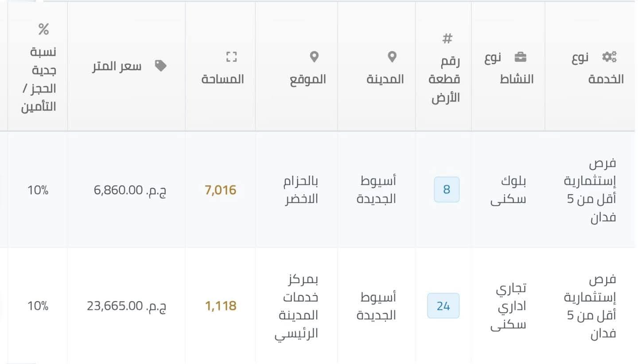The width and height of the screenshot is (638, 364).
Task: Click the percent icon above نسبة جدية الحجز
Action: (x=43, y=30)
